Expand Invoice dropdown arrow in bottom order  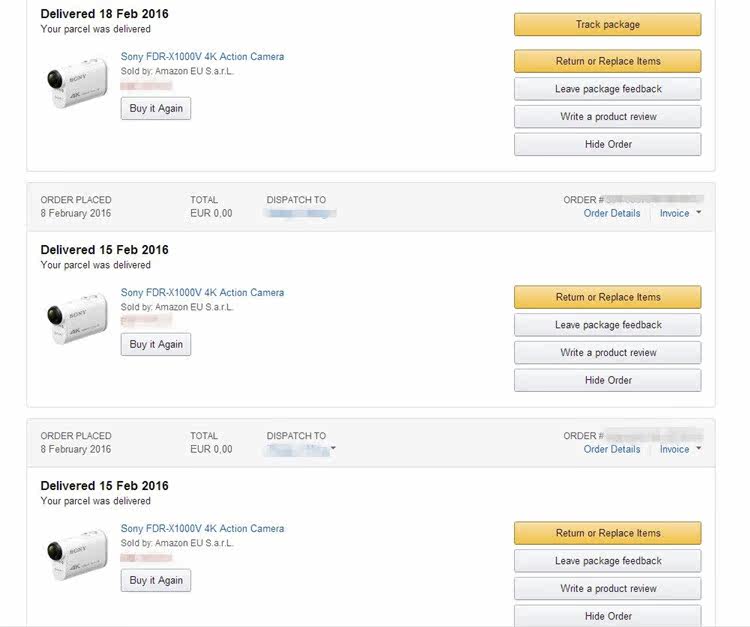698,448
